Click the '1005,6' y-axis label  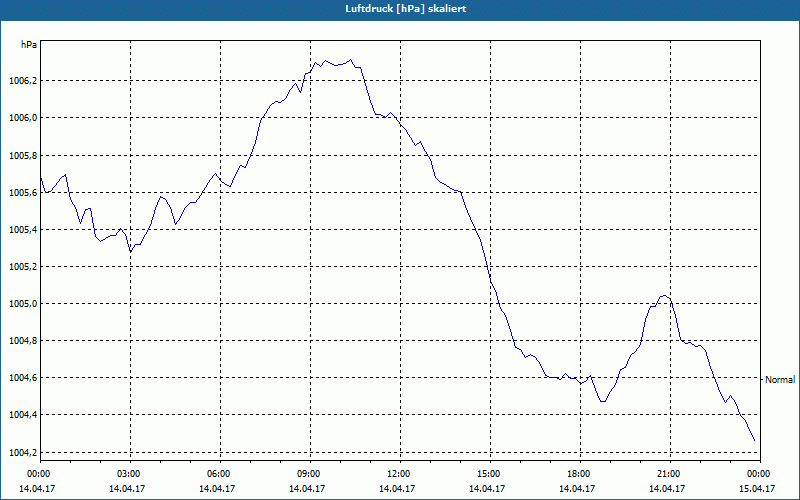[x=23, y=192]
